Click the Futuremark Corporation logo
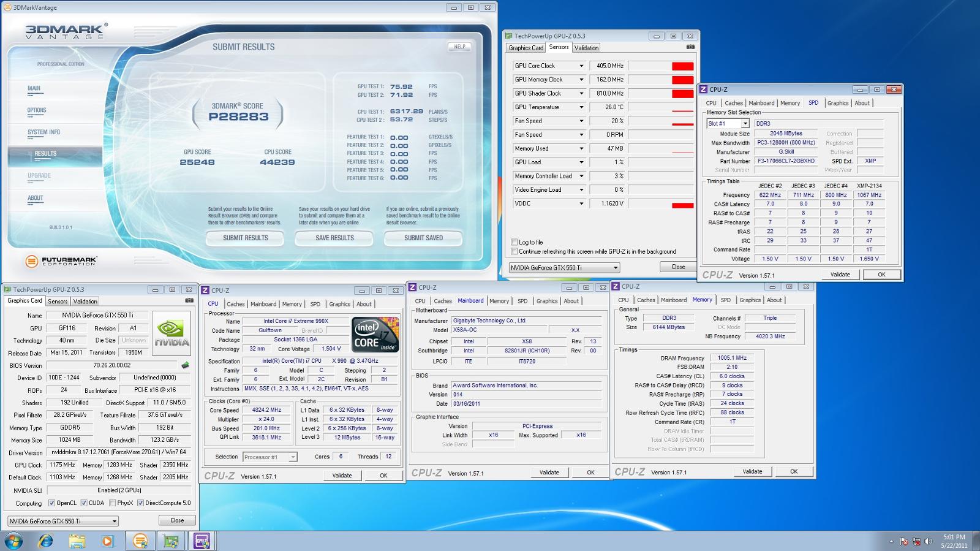Viewport: 980px width, 551px height. [x=60, y=261]
